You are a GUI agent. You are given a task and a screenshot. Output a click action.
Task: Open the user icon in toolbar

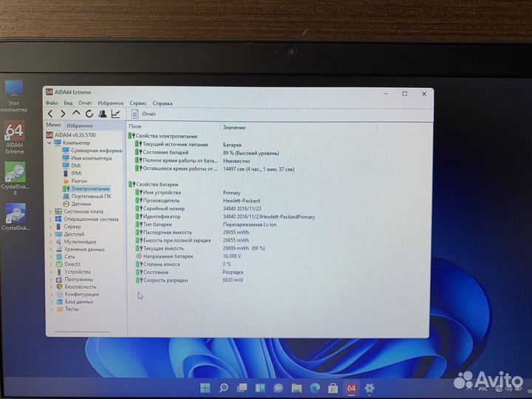[x=102, y=114]
